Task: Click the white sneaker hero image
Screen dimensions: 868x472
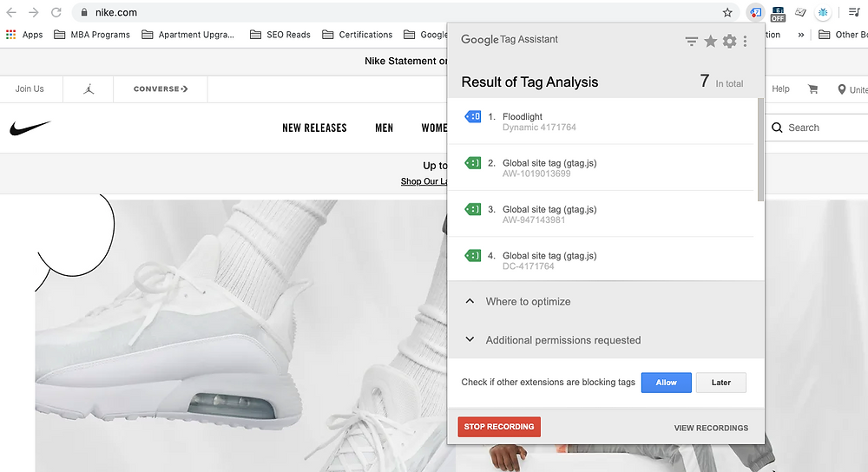Action: coord(241,335)
